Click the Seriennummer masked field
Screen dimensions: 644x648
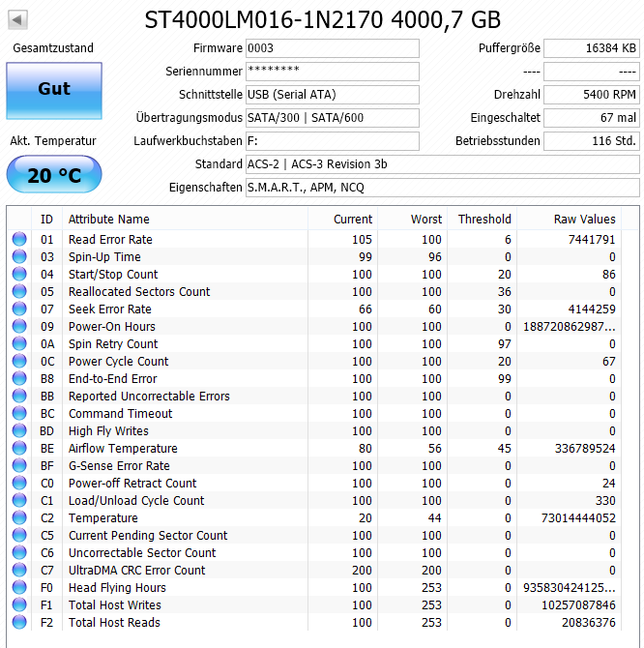pos(333,72)
